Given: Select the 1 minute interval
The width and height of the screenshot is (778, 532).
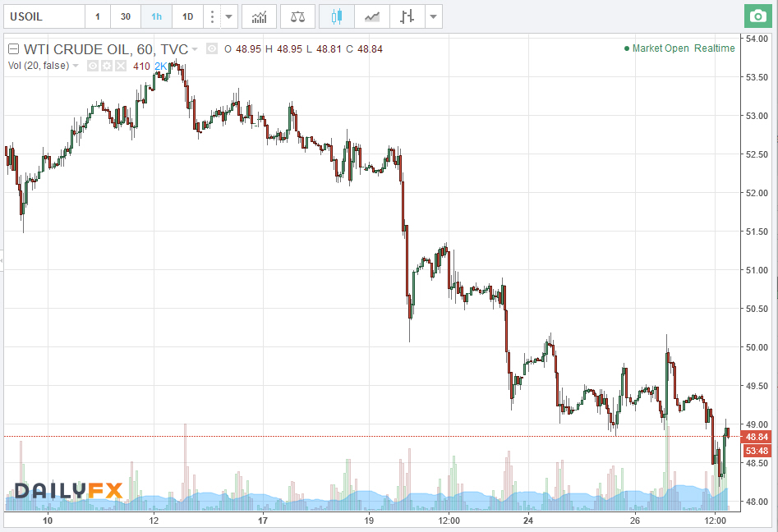Looking at the screenshot, I should coord(98,17).
